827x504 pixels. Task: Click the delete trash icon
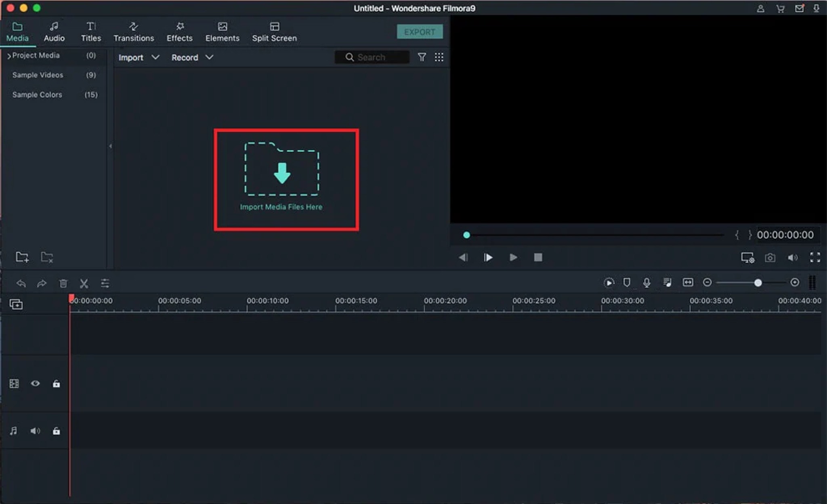click(x=63, y=283)
